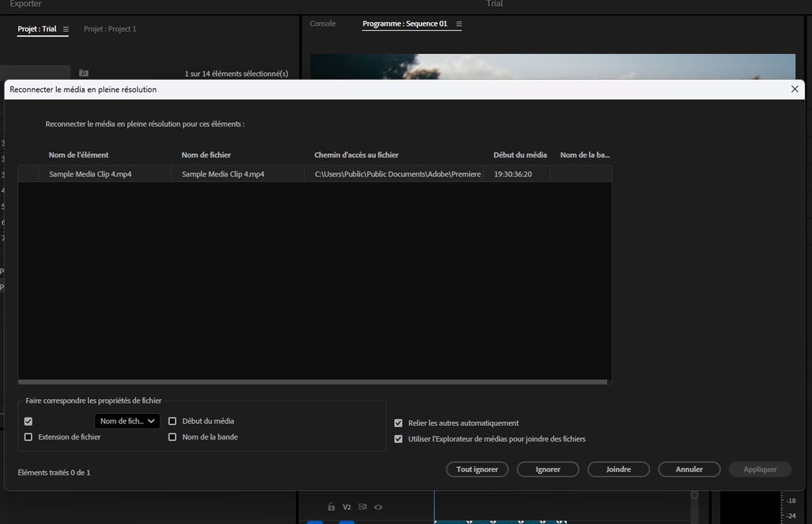Lock the V2 track with the padlock icon
812x524 pixels.
[x=331, y=507]
